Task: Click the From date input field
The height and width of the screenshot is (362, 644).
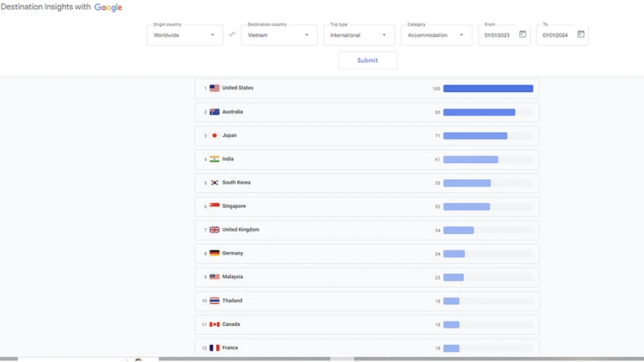Action: click(498, 35)
